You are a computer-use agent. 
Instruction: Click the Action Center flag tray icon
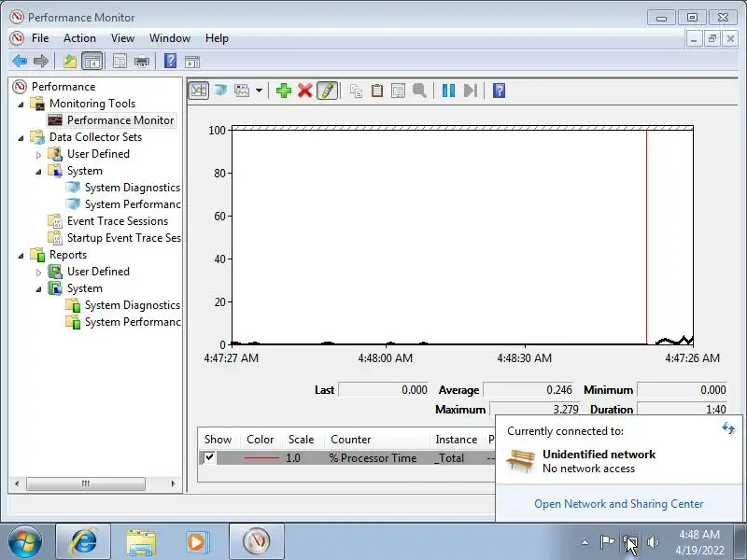[x=608, y=542]
